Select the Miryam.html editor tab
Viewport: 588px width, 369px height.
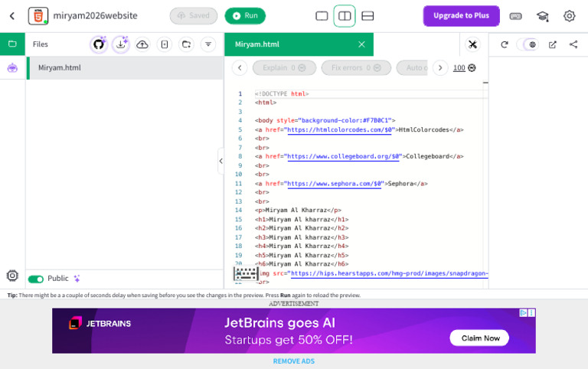tap(299, 44)
